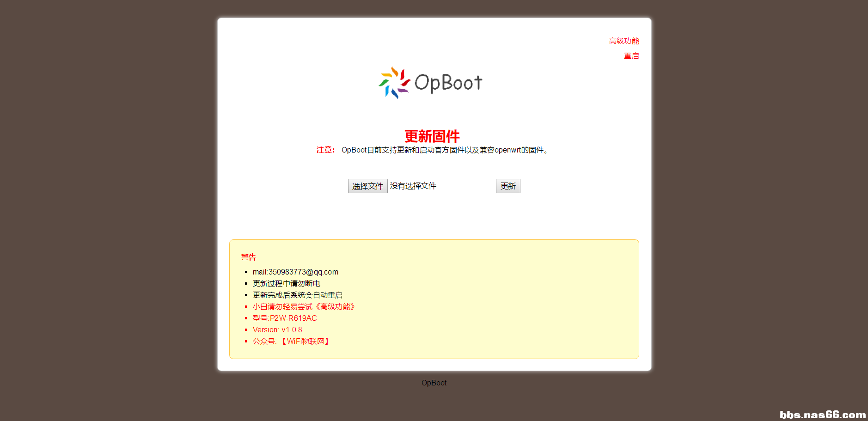This screenshot has height=421, width=868.
Task: Click 重启 to reboot the device
Action: click(x=631, y=56)
